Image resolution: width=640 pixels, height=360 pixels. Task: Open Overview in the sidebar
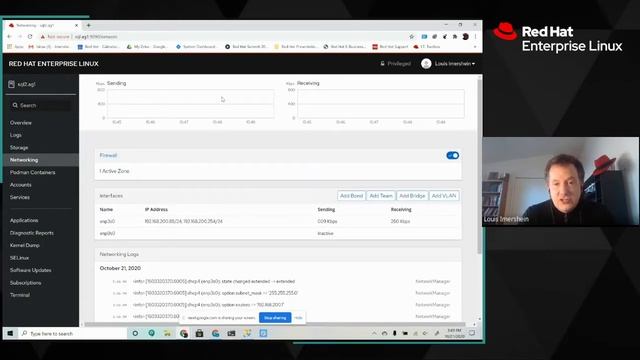pos(21,122)
